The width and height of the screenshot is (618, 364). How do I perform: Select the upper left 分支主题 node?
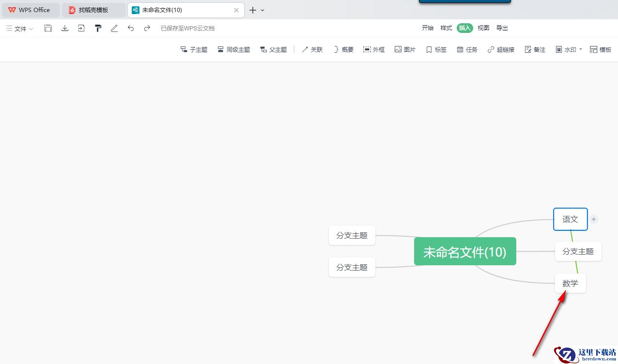click(x=352, y=235)
